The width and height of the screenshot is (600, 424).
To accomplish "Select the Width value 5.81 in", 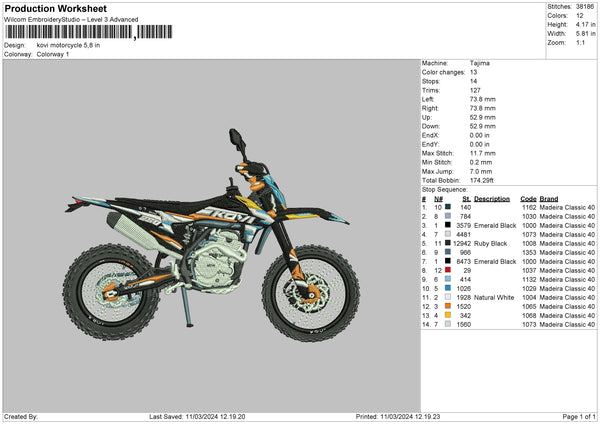I will click(585, 34).
